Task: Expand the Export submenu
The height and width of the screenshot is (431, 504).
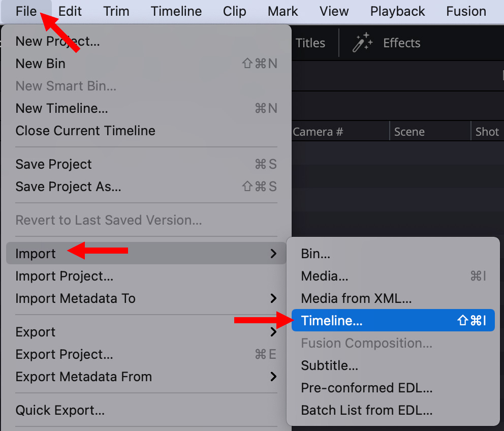Action: tap(273, 331)
